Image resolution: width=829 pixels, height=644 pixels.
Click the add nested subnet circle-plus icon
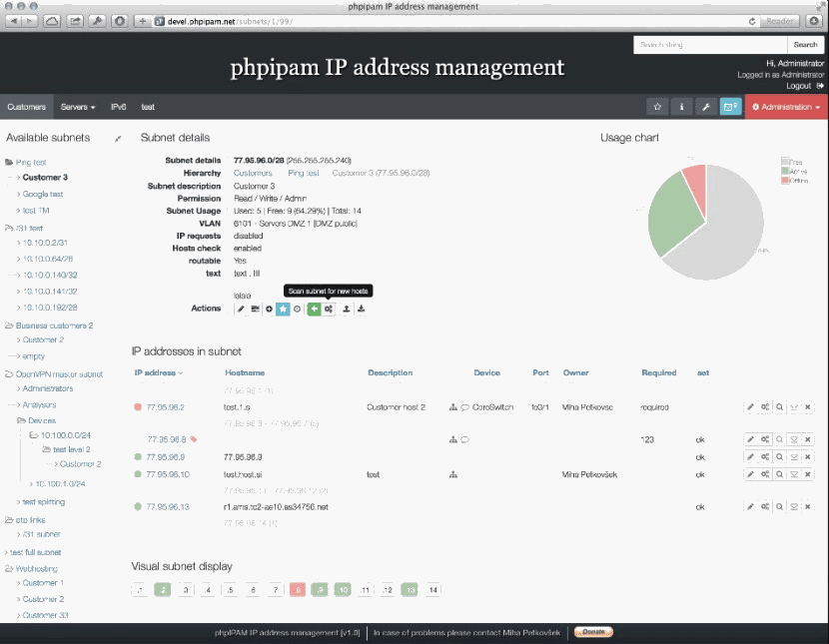point(269,310)
